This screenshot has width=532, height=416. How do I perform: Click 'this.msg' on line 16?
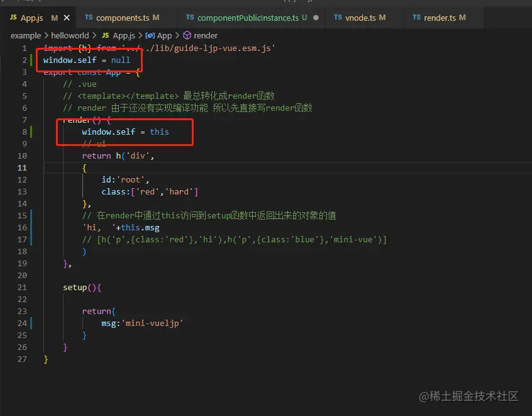(x=140, y=228)
